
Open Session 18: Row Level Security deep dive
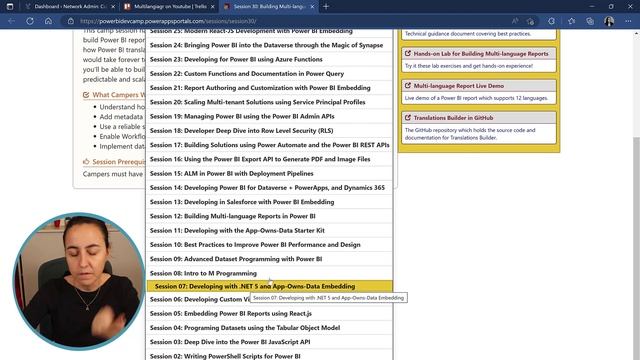click(269, 131)
